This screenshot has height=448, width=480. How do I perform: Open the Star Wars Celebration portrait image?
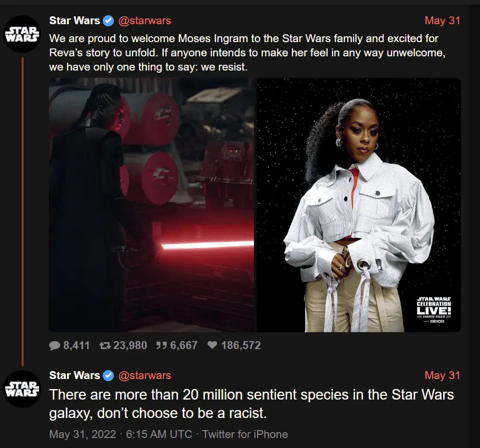pyautogui.click(x=358, y=205)
